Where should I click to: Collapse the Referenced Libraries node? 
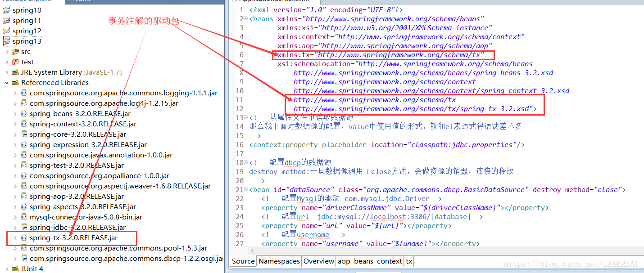pos(6,83)
